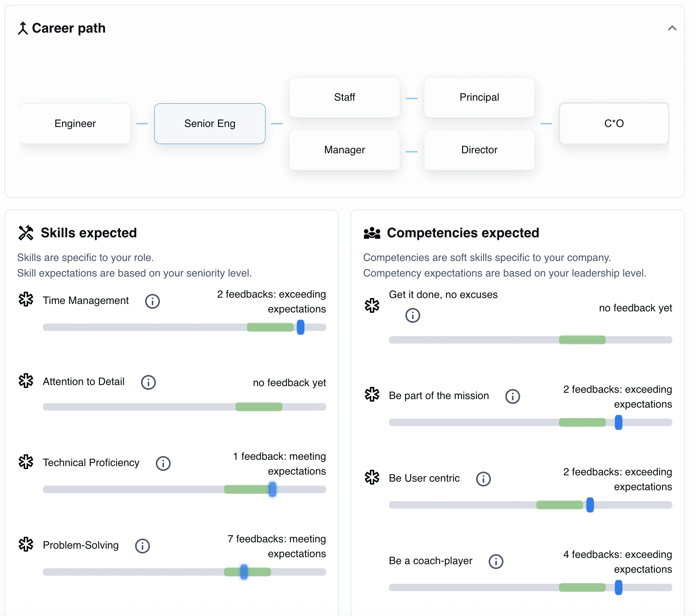
Task: Open info icon next to Be User centric
Action: (x=483, y=479)
